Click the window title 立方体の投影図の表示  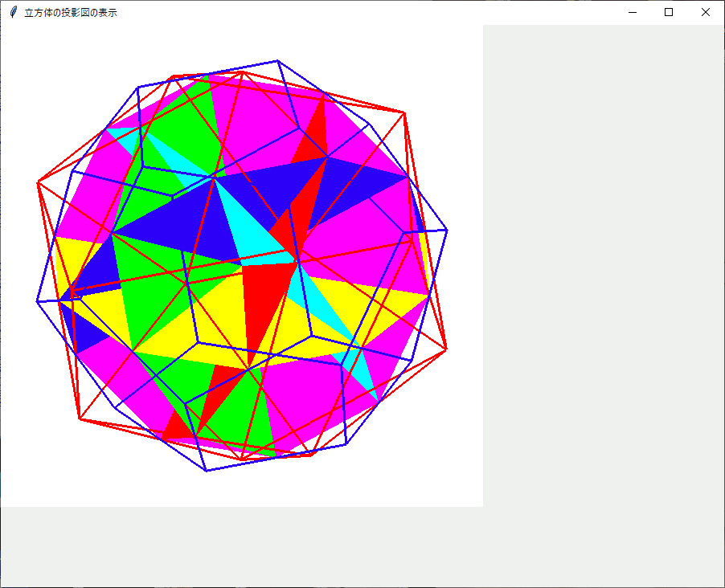coord(71,13)
